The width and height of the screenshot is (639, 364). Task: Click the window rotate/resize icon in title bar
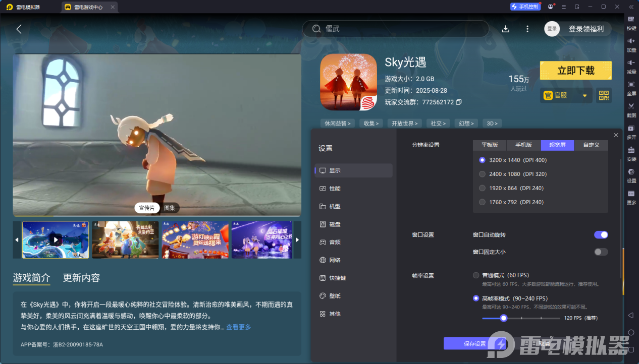[577, 7]
